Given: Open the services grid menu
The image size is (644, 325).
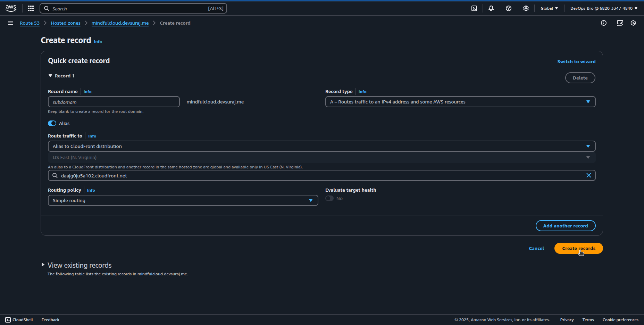Looking at the screenshot, I should [x=31, y=8].
